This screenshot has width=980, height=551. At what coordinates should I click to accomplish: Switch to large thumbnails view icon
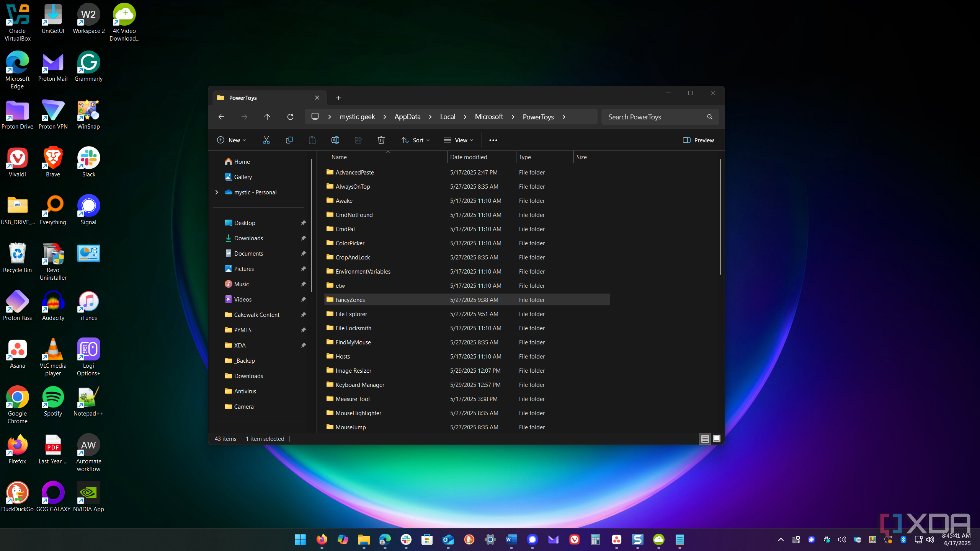(x=717, y=439)
